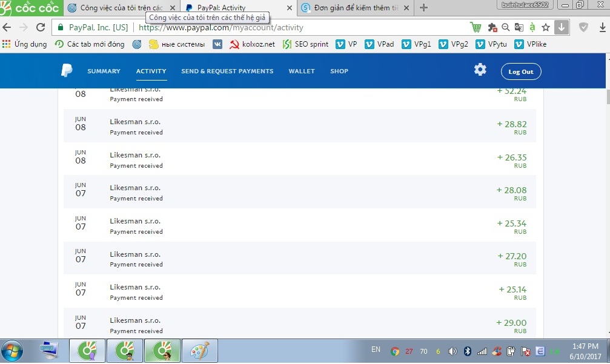
Task: Open the Ứng dụng apps bookmark
Action: pyautogui.click(x=24, y=44)
